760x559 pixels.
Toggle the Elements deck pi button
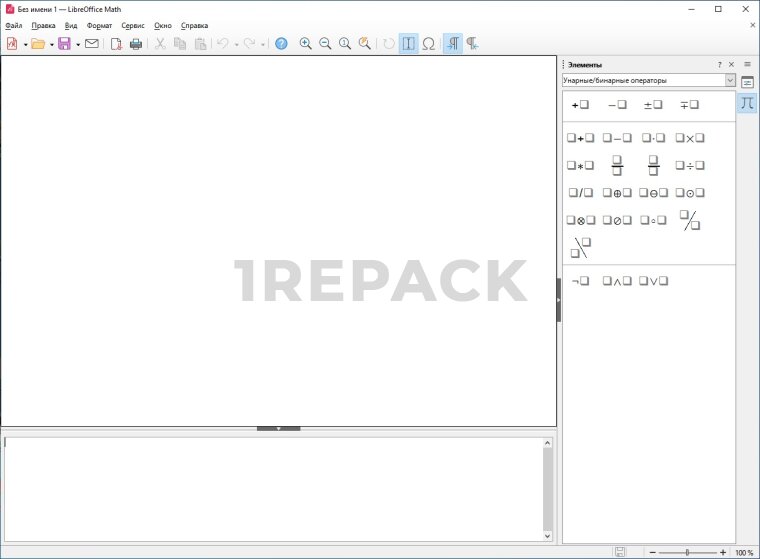747,103
